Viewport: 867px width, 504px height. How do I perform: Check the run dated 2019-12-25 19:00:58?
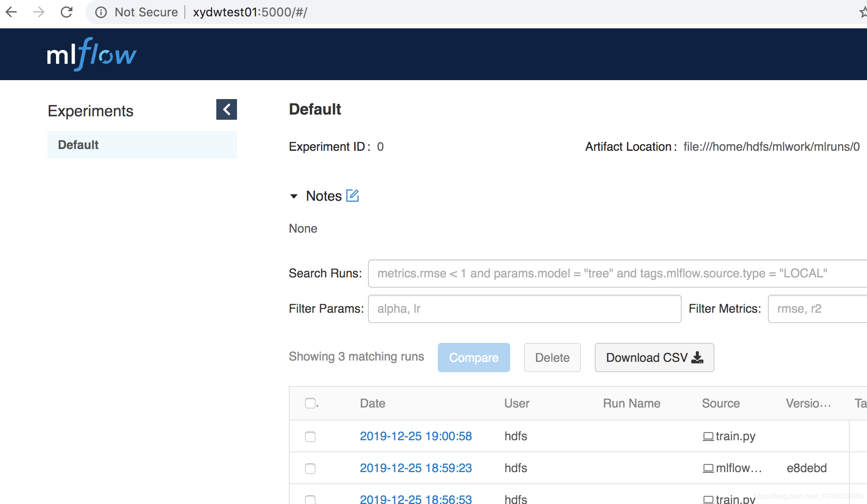310,436
